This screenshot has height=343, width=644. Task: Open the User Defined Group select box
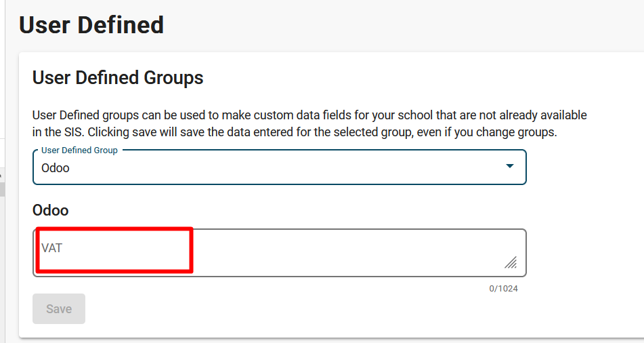point(279,167)
